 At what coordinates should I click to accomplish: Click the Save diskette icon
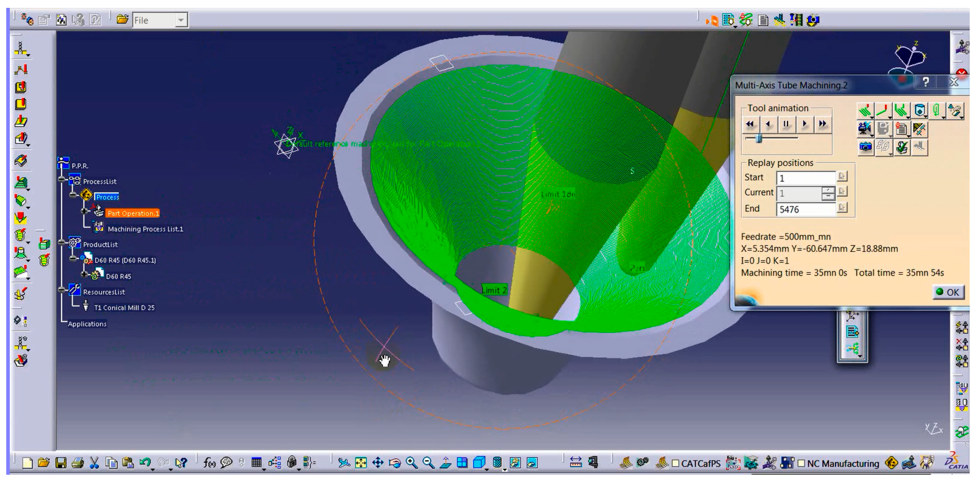click(61, 463)
